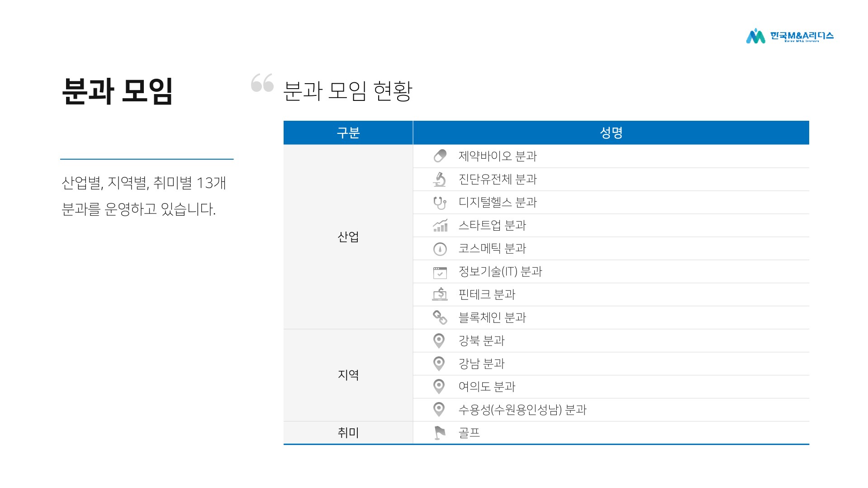The width and height of the screenshot is (868, 488).
Task: Click the 지역 category cell
Action: [x=348, y=375]
